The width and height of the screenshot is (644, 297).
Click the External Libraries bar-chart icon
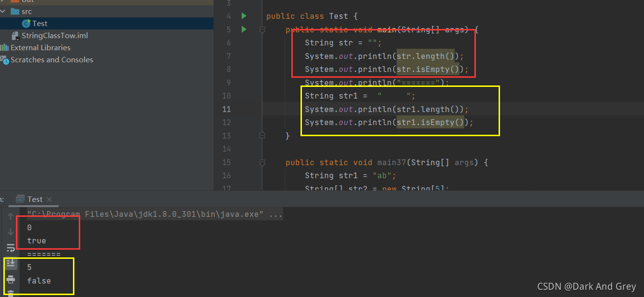(4, 47)
